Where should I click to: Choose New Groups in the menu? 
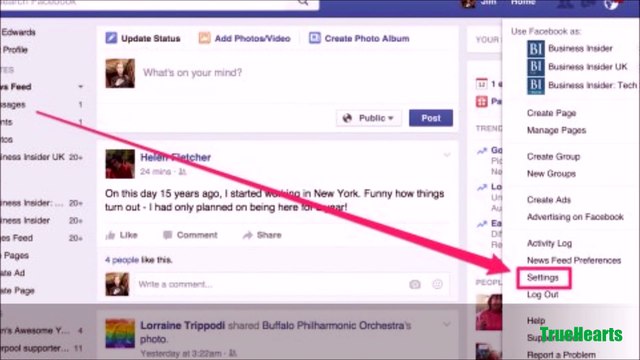click(x=551, y=173)
